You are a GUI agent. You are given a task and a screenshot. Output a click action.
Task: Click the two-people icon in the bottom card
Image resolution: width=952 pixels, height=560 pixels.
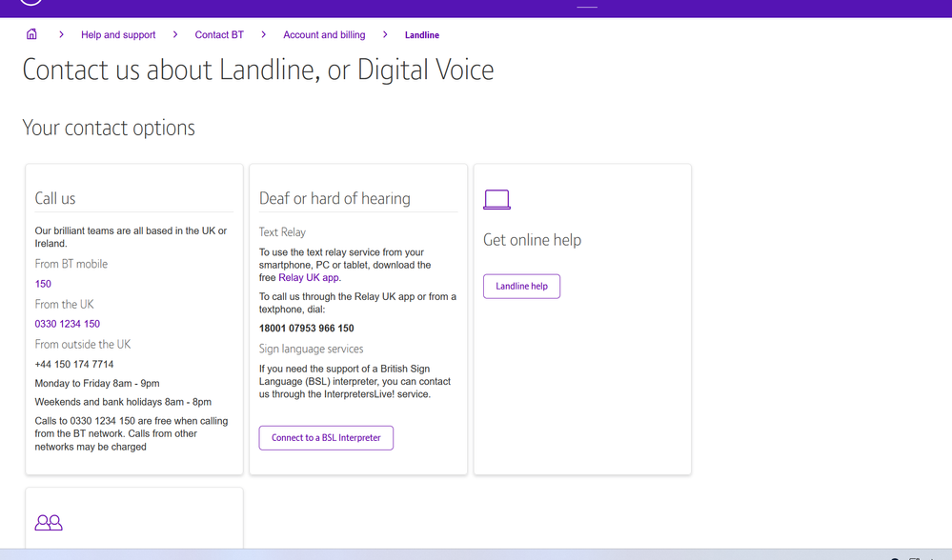(x=49, y=523)
